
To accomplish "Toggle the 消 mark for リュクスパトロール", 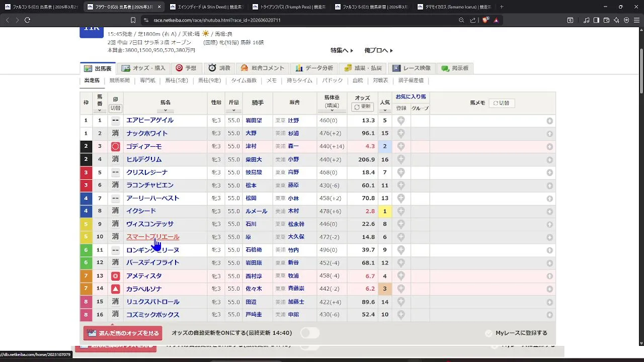I will click(x=115, y=302).
